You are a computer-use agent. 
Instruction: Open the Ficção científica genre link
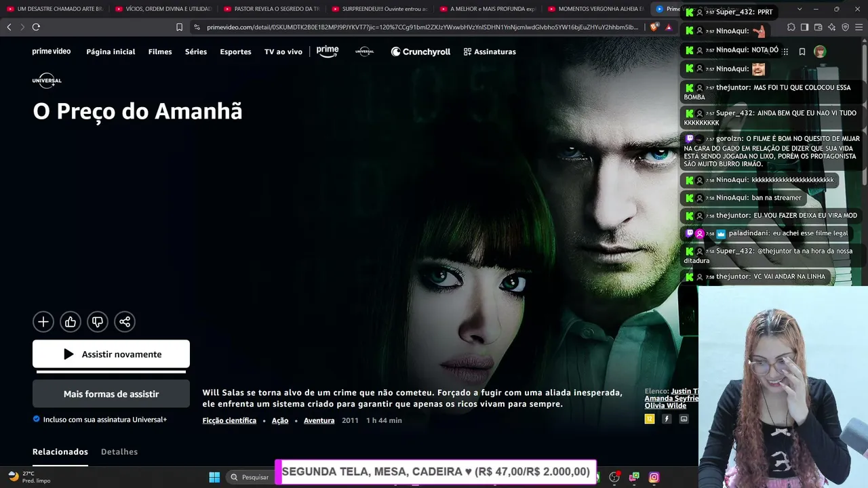coord(229,420)
